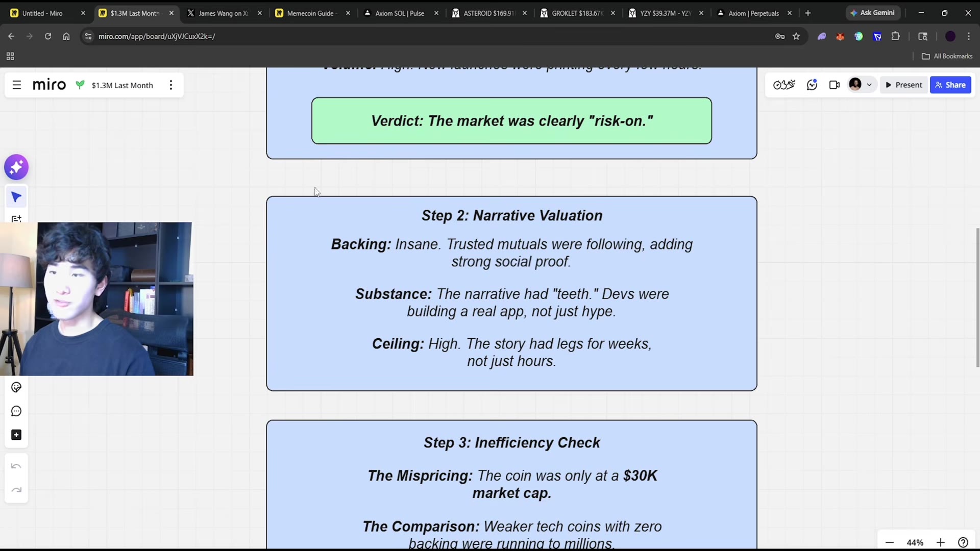The image size is (980, 551).
Task: Click the blue Share button
Action: 950,85
